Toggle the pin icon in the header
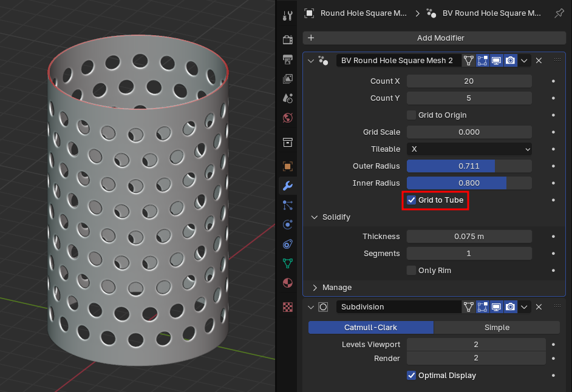This screenshot has width=572, height=392. [559, 13]
